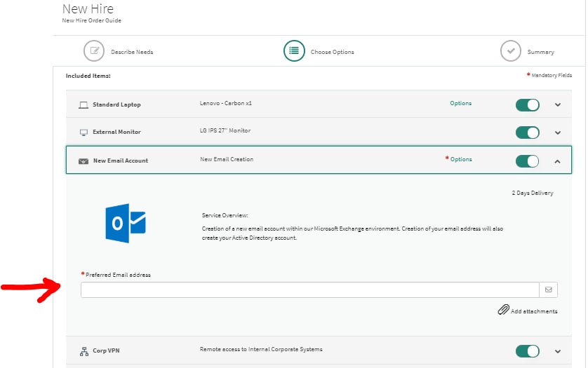Screen dimensions: 588x368
Task: Click the Corp VPN network icon
Action: click(83, 350)
